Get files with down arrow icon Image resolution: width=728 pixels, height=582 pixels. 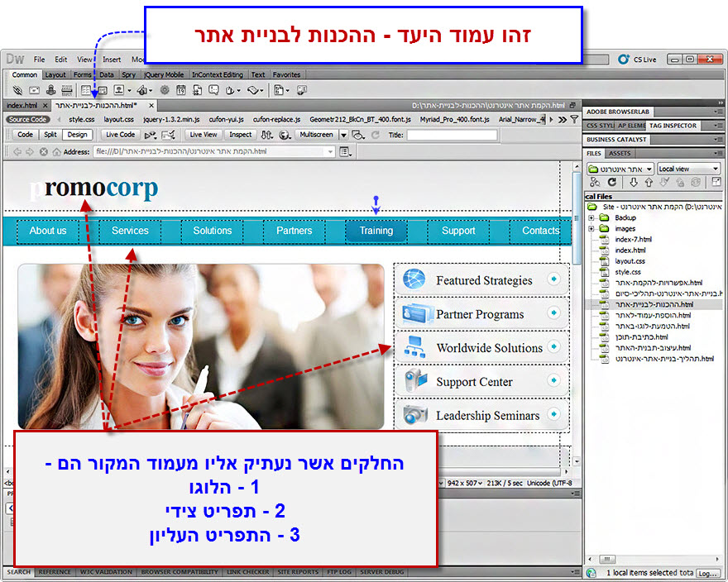click(x=634, y=183)
